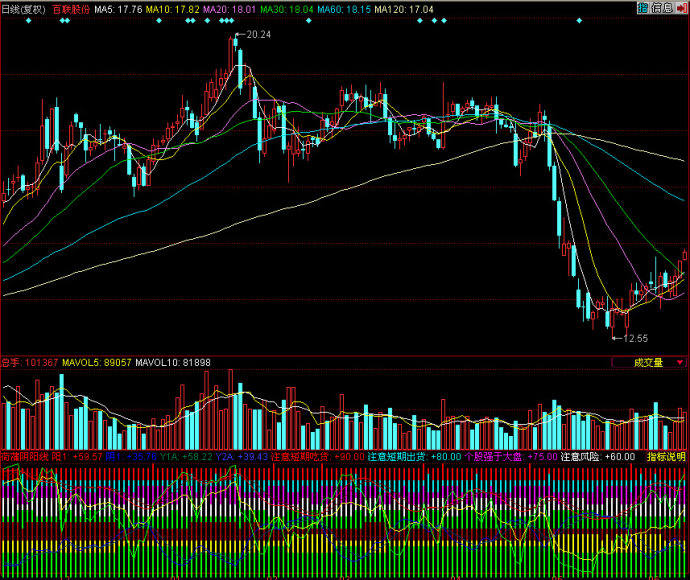The width and height of the screenshot is (690, 580).
Task: Select the MA10: 17.82 label
Action: (x=172, y=9)
